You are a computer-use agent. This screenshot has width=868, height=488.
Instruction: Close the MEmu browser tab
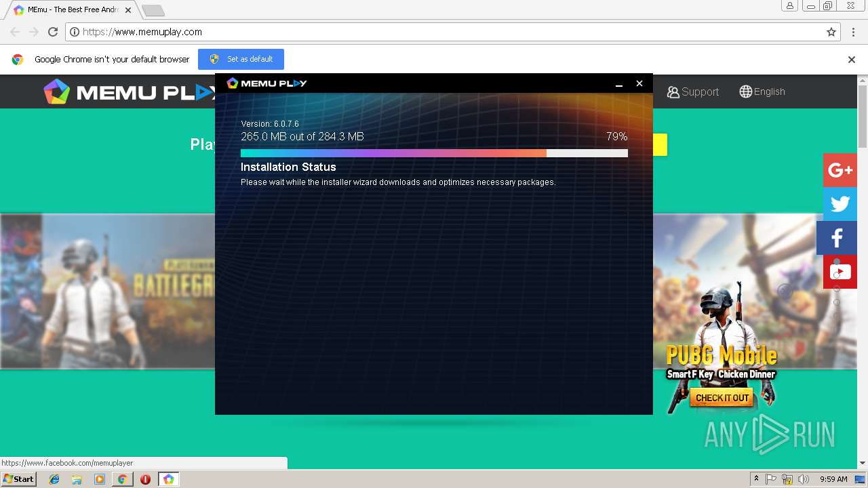click(128, 10)
